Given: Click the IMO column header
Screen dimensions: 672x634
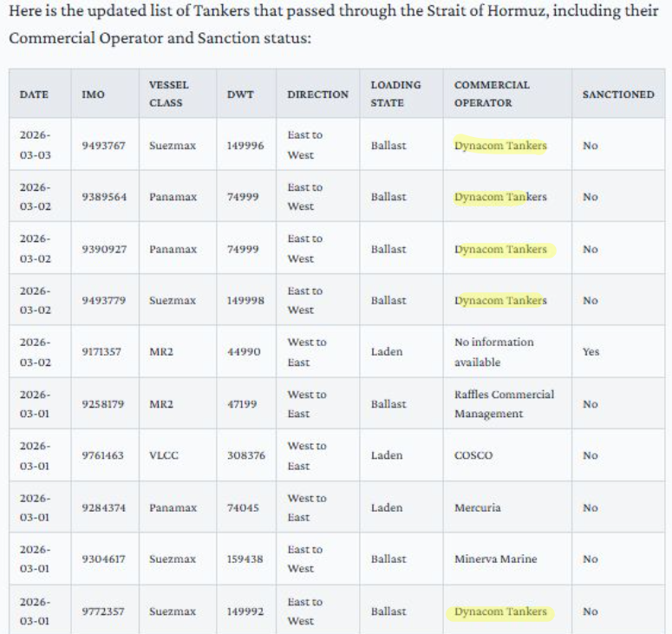Looking at the screenshot, I should pyautogui.click(x=93, y=95).
